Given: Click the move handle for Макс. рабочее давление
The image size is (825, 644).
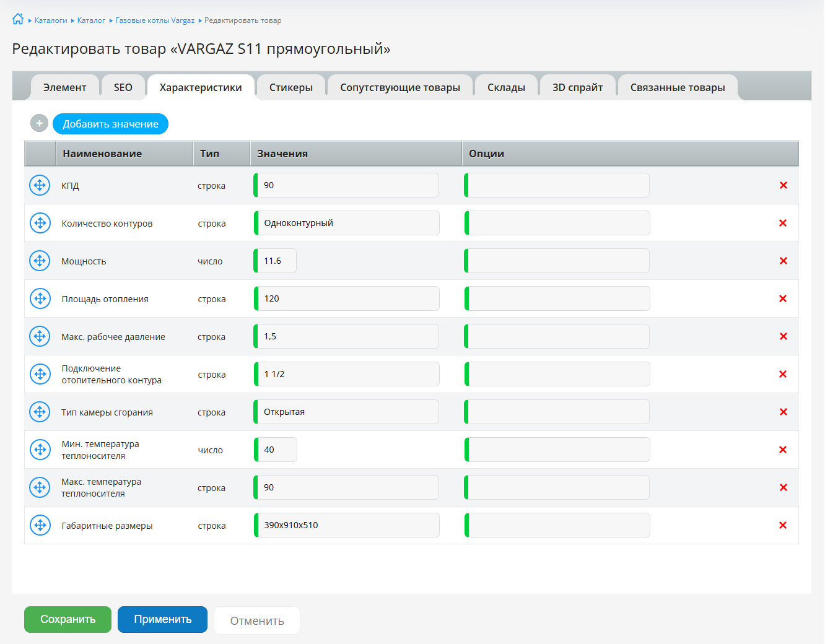Looking at the screenshot, I should (40, 336).
